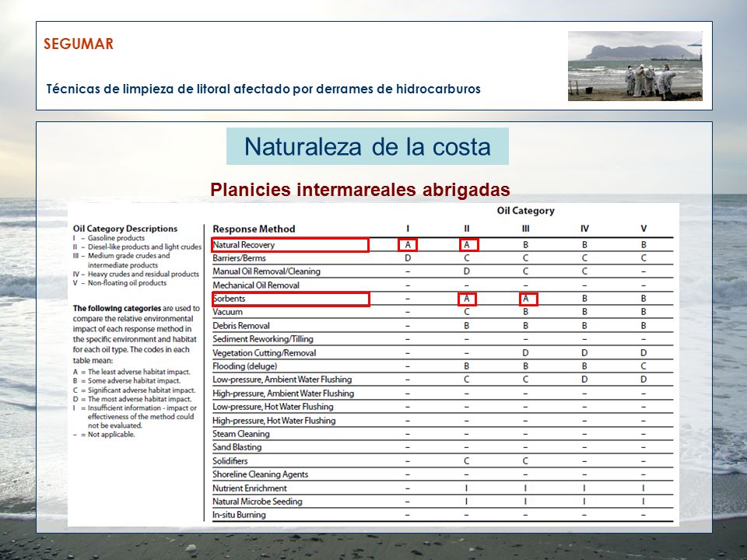Select the 'Solidifiers' row label
Image resolution: width=747 pixels, height=560 pixels.
(x=230, y=461)
